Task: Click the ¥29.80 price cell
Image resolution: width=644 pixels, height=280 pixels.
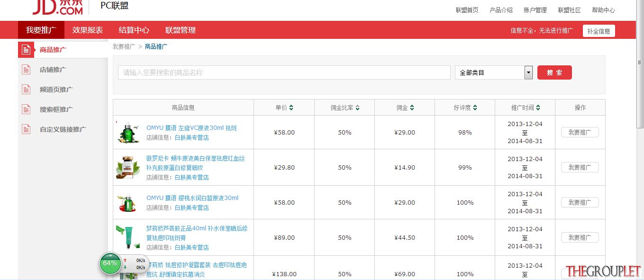Action: tap(284, 167)
